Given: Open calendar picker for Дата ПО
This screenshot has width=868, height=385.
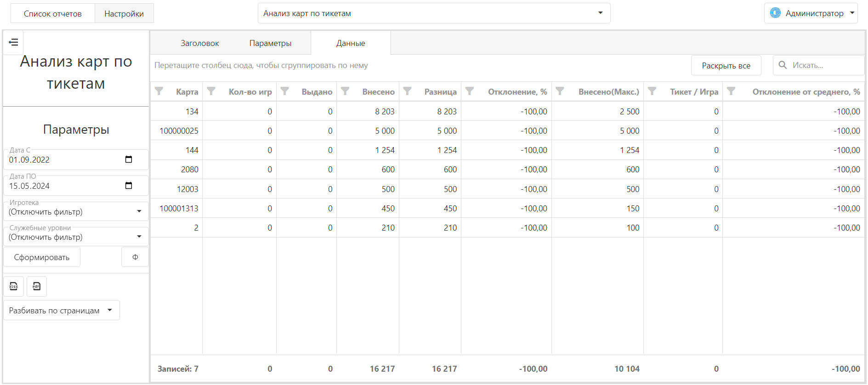Looking at the screenshot, I should (129, 186).
